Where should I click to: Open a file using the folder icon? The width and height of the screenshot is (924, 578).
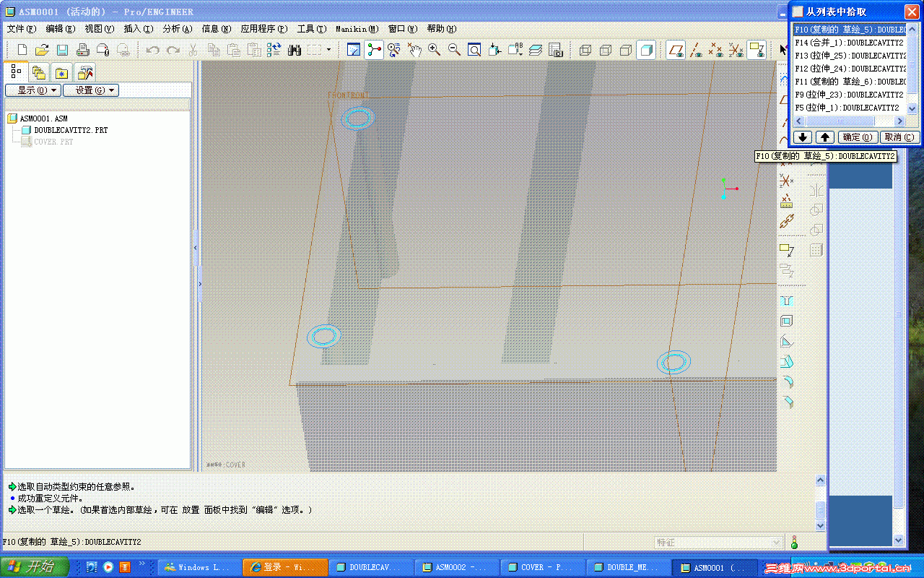click(x=42, y=50)
